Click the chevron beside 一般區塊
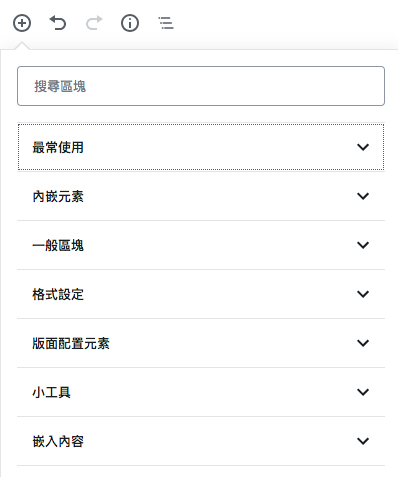The image size is (398, 477). pyautogui.click(x=363, y=245)
